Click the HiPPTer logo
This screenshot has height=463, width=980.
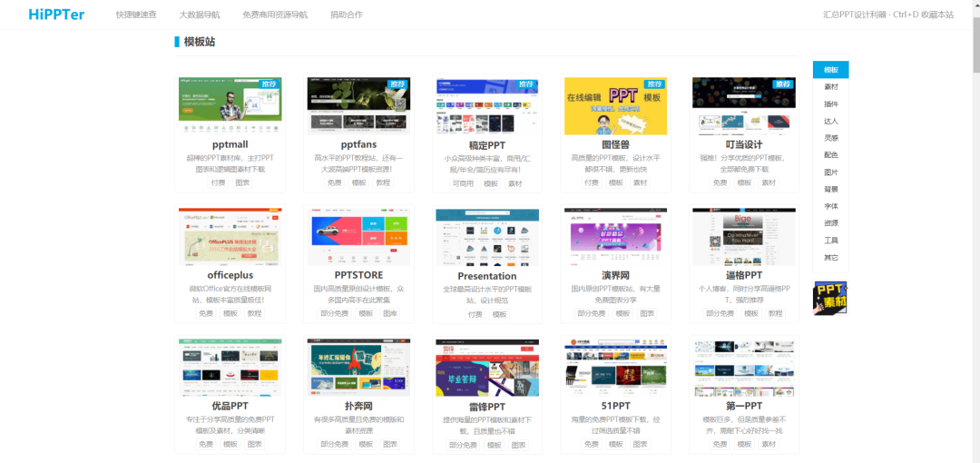(56, 15)
